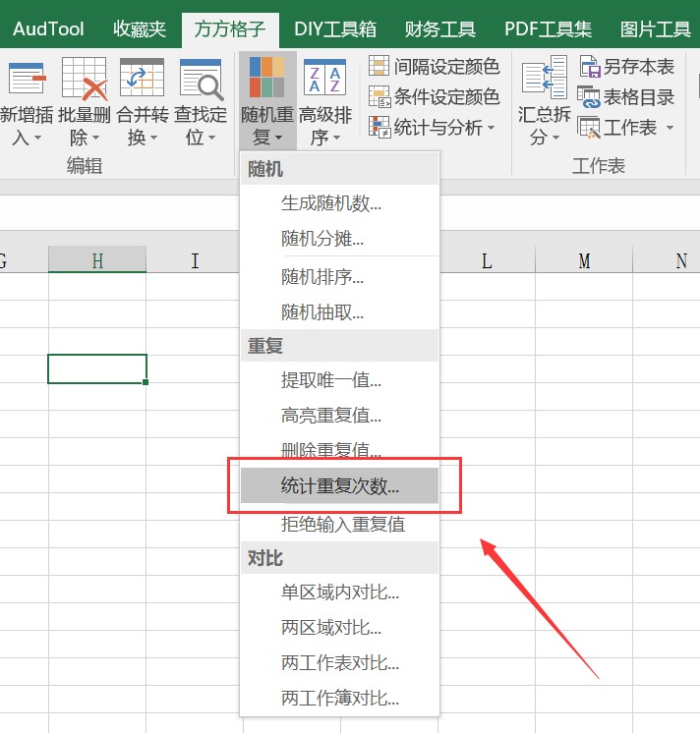Click the 汇总拆分 icon
Image resolution: width=700 pixels, height=733 pixels.
point(545,78)
